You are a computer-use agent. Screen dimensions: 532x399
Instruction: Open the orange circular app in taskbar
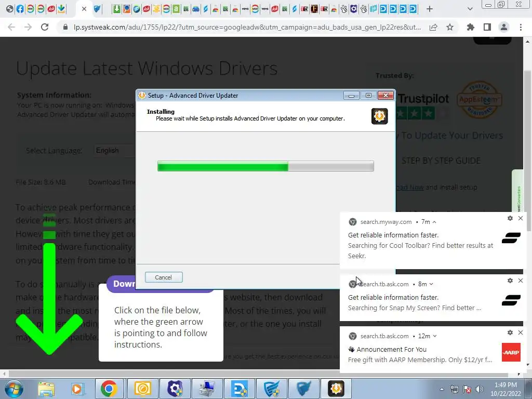[142, 389]
